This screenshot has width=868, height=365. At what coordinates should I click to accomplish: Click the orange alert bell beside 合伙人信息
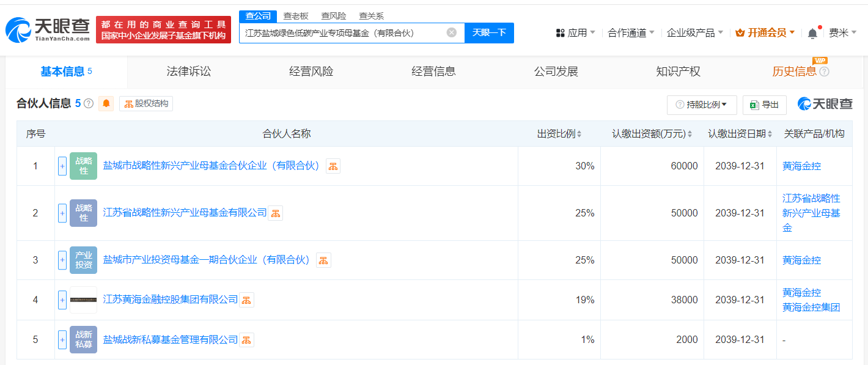pyautogui.click(x=106, y=104)
